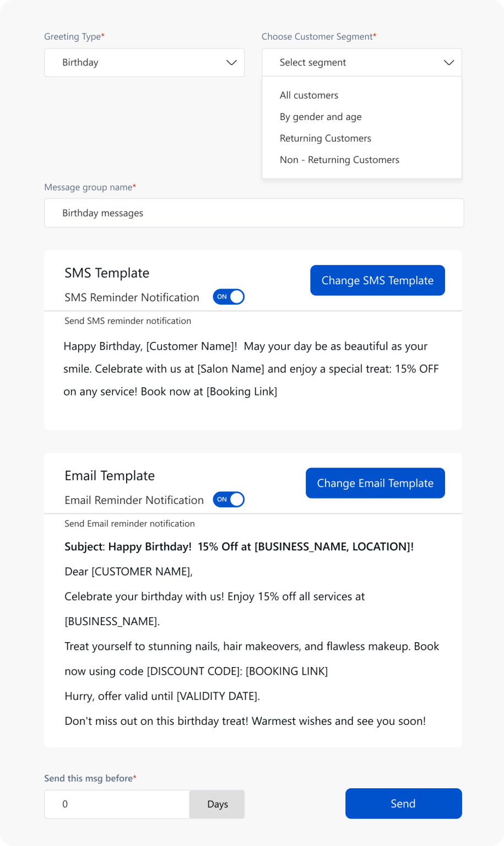Choose "By gender and age" segment option
The width and height of the screenshot is (504, 846).
(321, 116)
